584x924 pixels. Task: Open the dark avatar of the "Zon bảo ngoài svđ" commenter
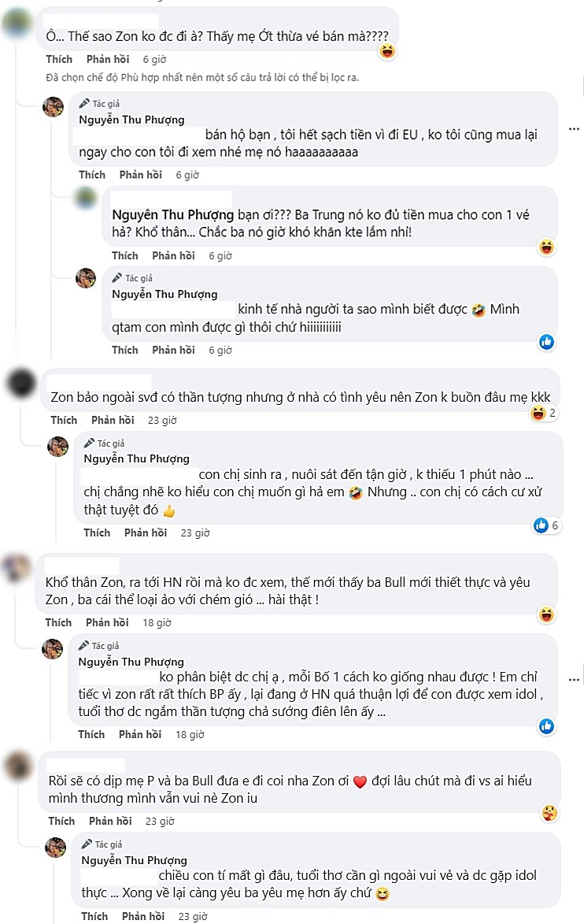[x=17, y=385]
